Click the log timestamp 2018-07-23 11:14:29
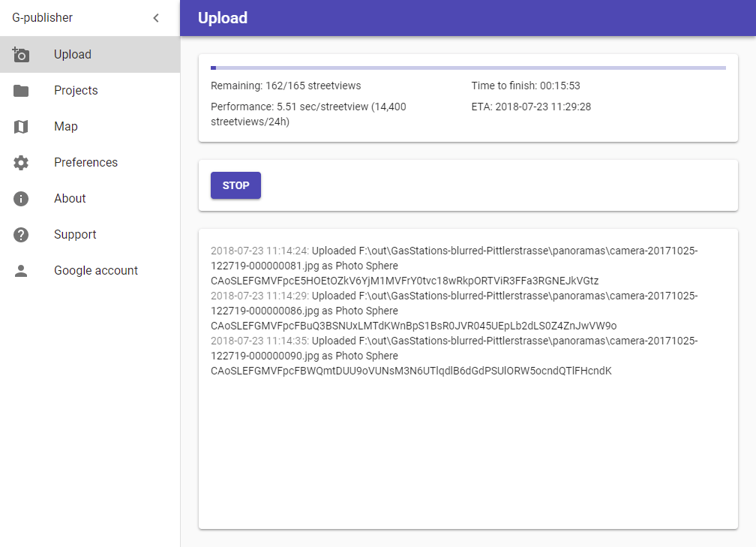 [x=259, y=296]
